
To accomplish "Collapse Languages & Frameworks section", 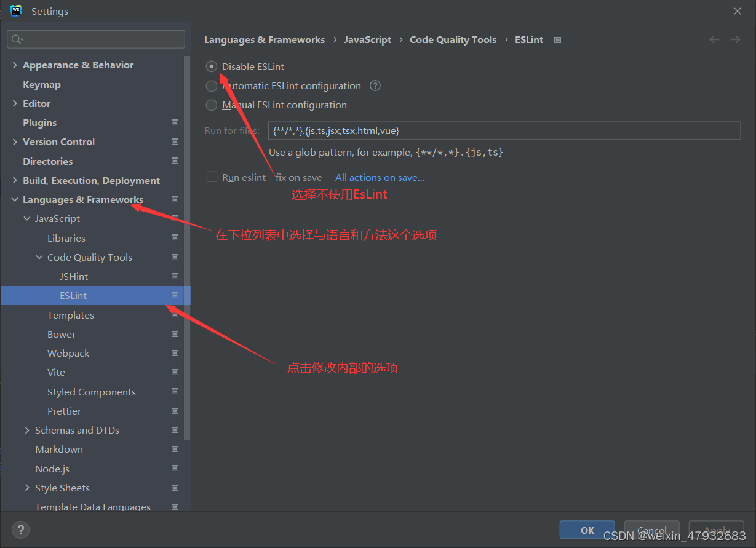I will [x=15, y=199].
